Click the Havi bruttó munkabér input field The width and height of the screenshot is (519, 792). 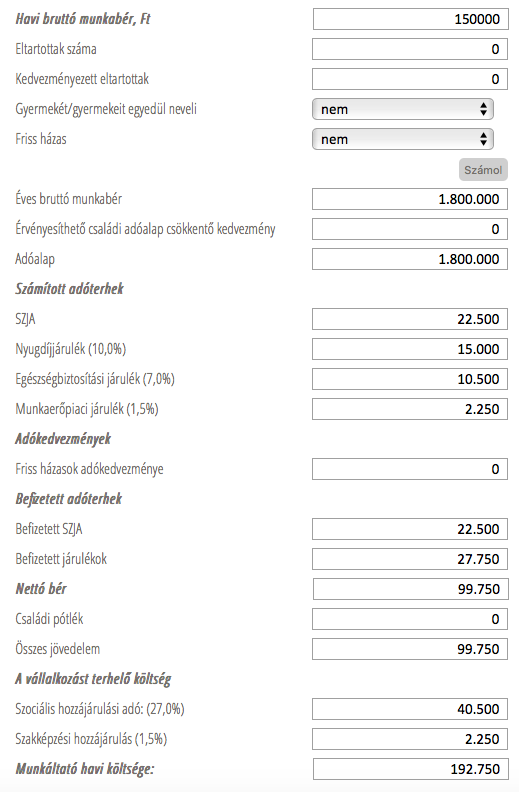coord(410,19)
